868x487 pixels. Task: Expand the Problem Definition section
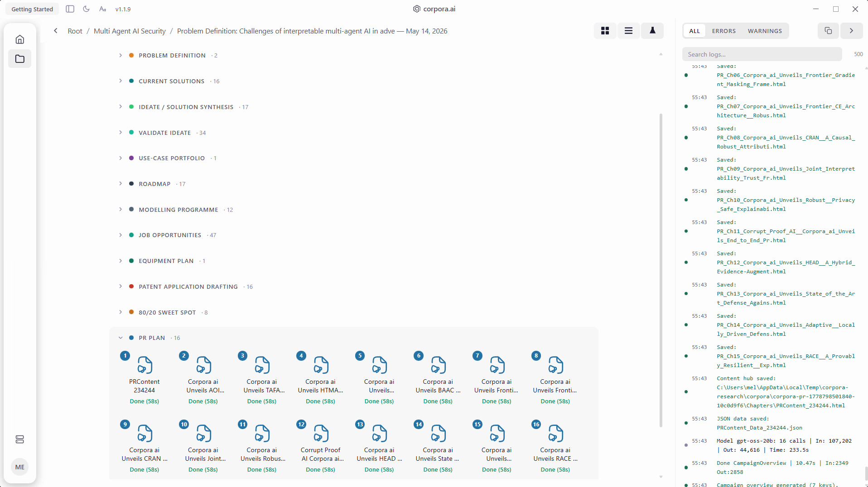coord(121,55)
